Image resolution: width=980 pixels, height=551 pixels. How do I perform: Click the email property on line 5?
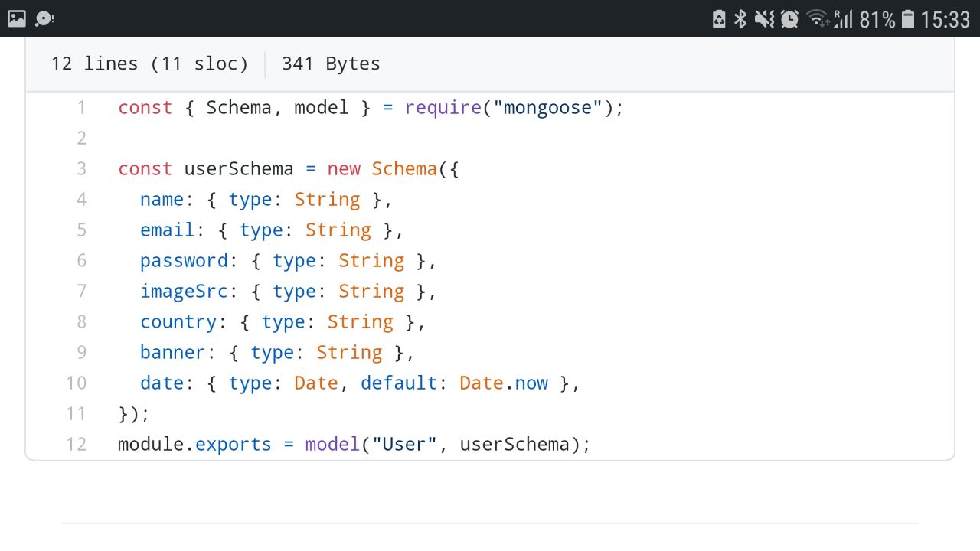point(167,230)
